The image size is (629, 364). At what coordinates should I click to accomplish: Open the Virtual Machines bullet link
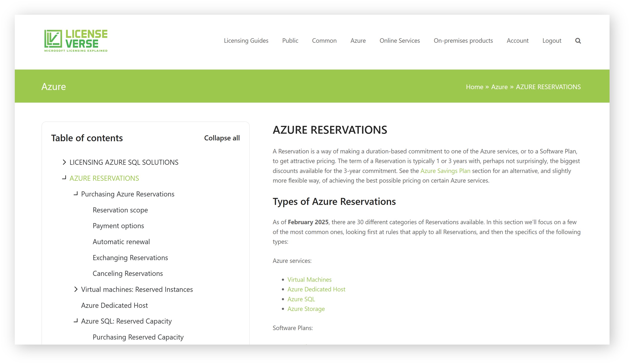point(309,280)
